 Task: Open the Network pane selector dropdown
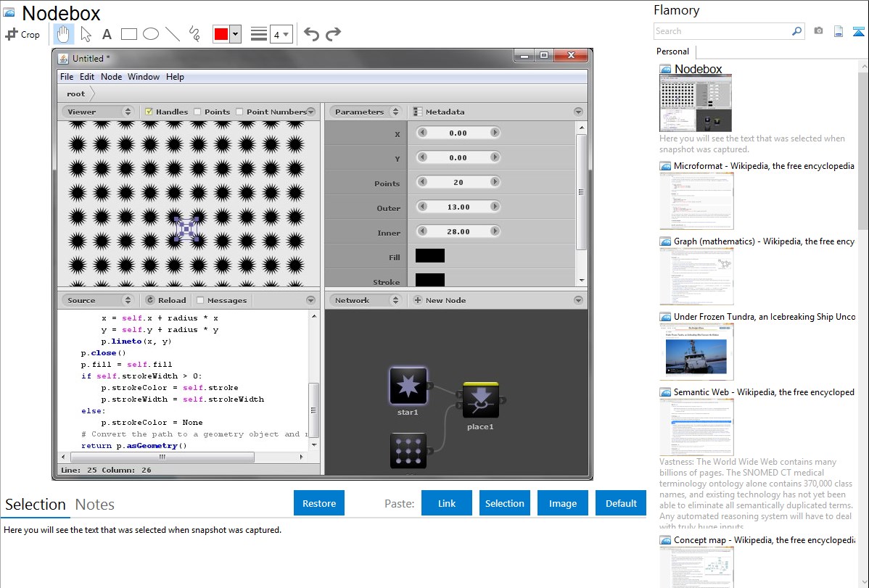366,300
